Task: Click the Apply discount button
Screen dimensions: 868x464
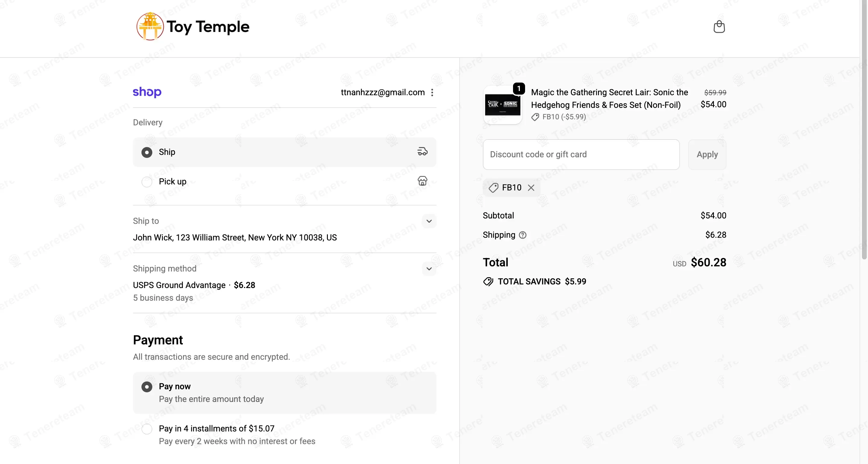Action: click(707, 155)
